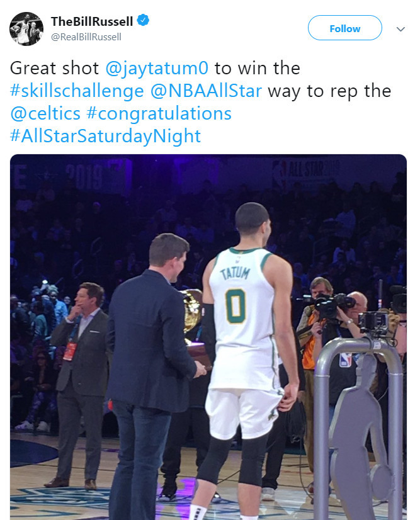
Task: Open the tweet options chevron menu
Action: point(400,29)
